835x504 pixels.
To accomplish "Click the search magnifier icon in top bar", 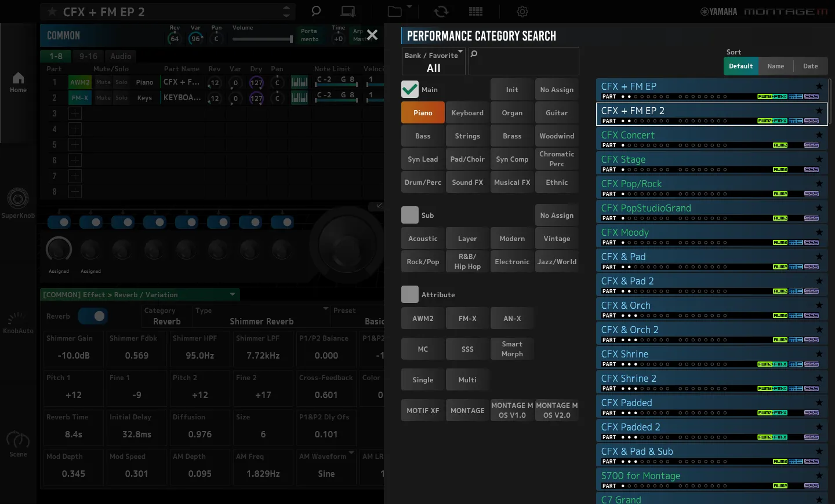I will (x=316, y=12).
